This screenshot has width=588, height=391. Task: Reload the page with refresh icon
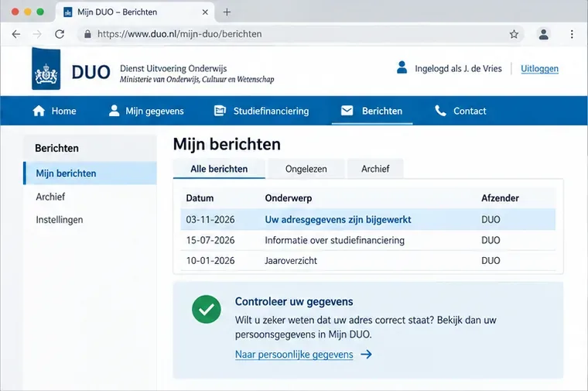pos(60,34)
